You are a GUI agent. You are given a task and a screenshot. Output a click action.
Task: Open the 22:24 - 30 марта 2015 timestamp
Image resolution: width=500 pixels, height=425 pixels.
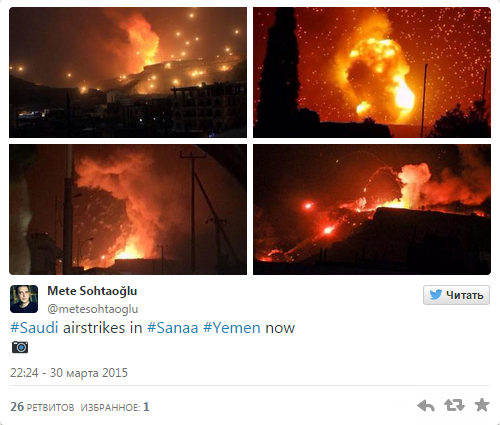[x=69, y=373]
